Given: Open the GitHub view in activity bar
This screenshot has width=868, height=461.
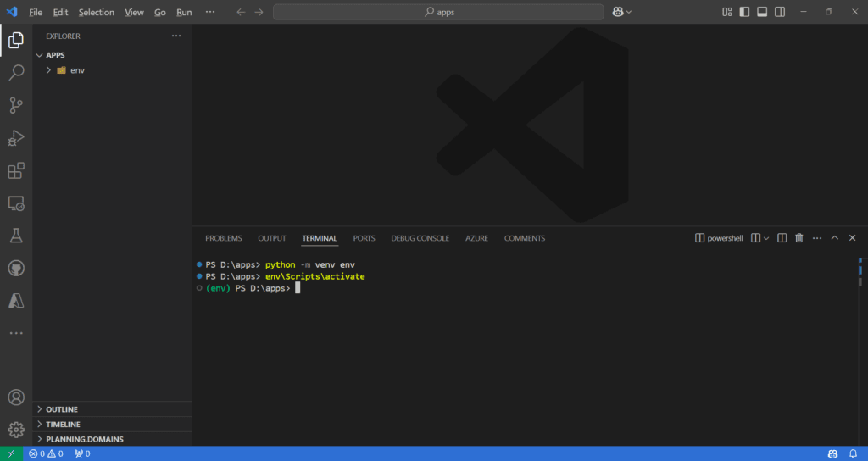Looking at the screenshot, I should pos(16,269).
